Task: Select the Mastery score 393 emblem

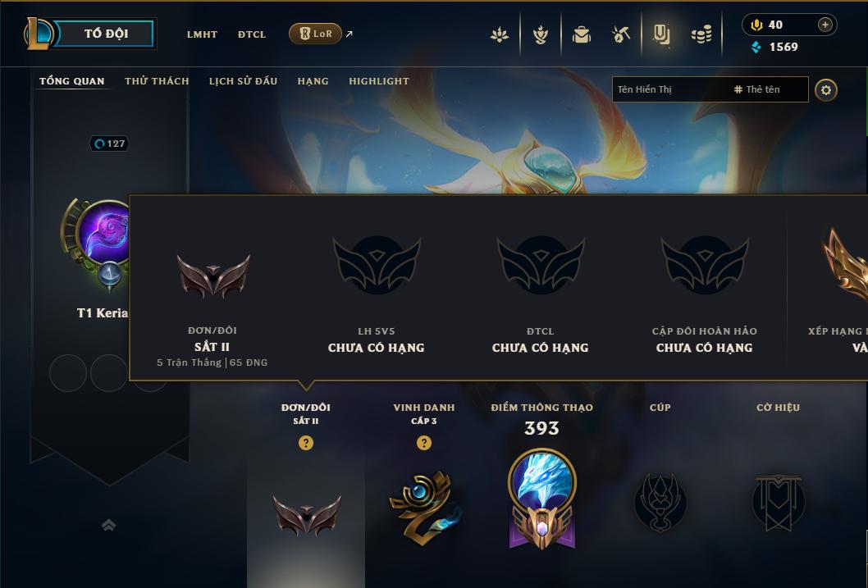Action: [x=542, y=499]
